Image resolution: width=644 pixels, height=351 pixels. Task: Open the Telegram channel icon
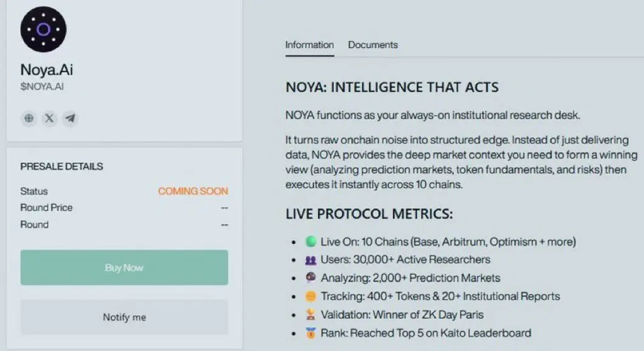click(70, 118)
